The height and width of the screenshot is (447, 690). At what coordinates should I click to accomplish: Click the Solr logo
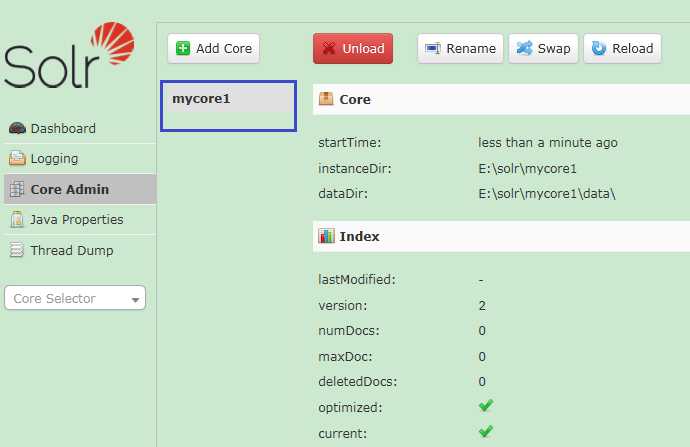pyautogui.click(x=70, y=55)
